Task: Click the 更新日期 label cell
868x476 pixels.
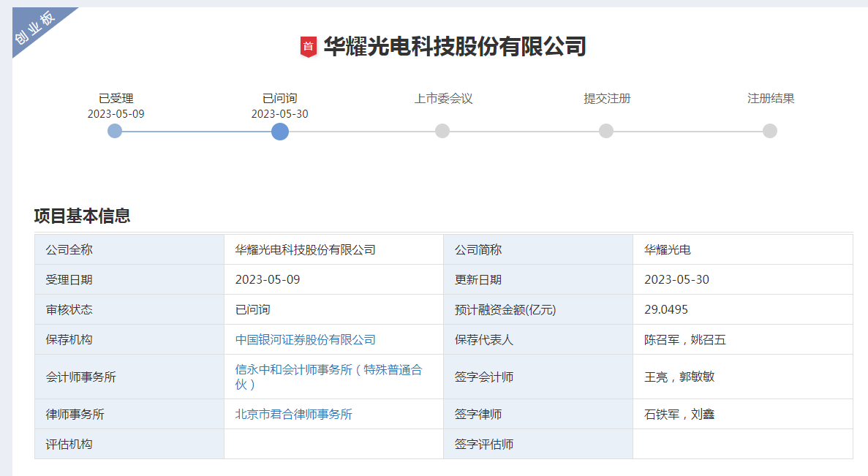Action: coord(538,279)
